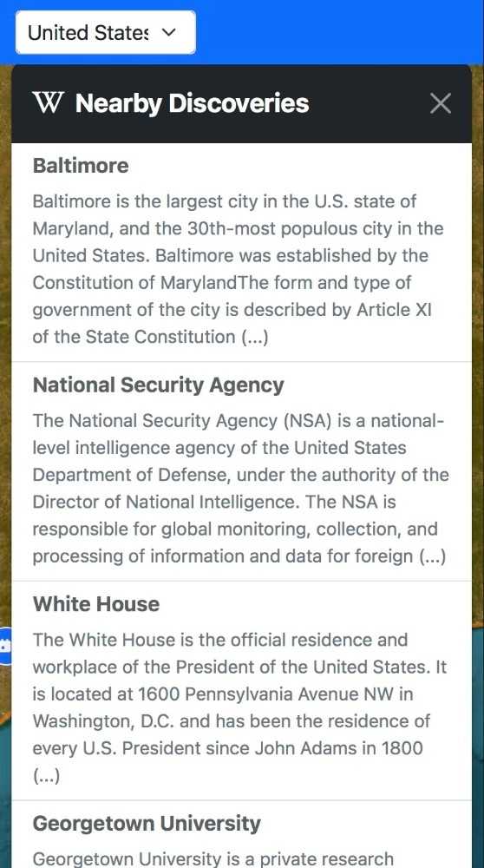This screenshot has height=868, width=484.
Task: Open the United States country dropdown
Action: (x=106, y=33)
